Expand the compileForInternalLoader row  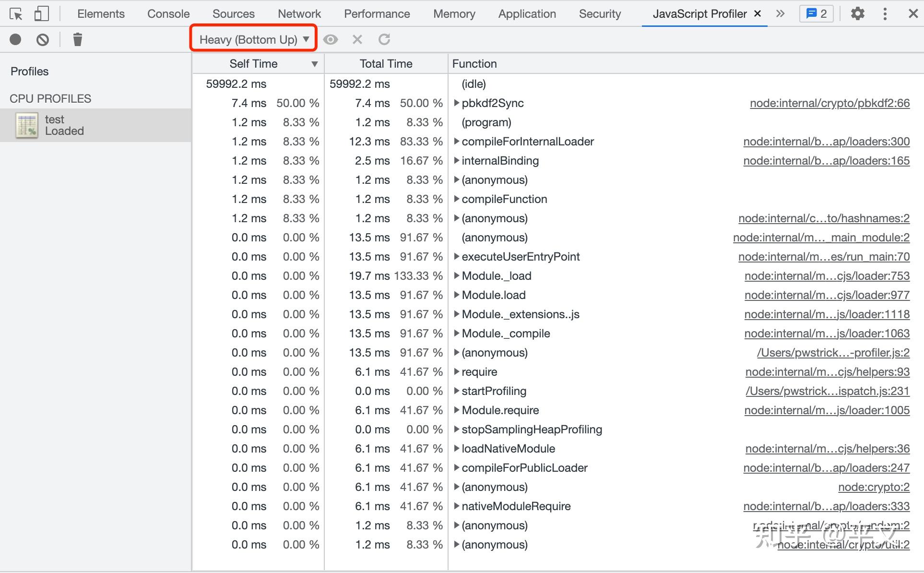click(457, 142)
